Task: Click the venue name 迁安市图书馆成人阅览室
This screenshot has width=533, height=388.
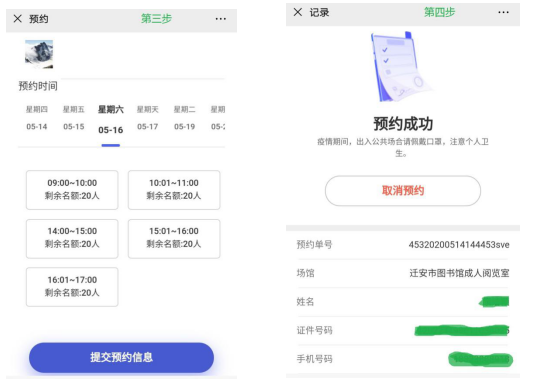Action: [x=459, y=273]
